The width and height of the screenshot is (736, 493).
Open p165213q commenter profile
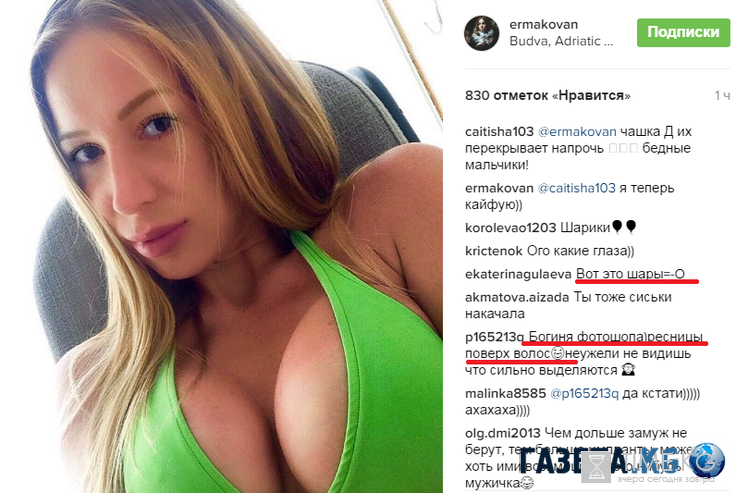tap(494, 337)
